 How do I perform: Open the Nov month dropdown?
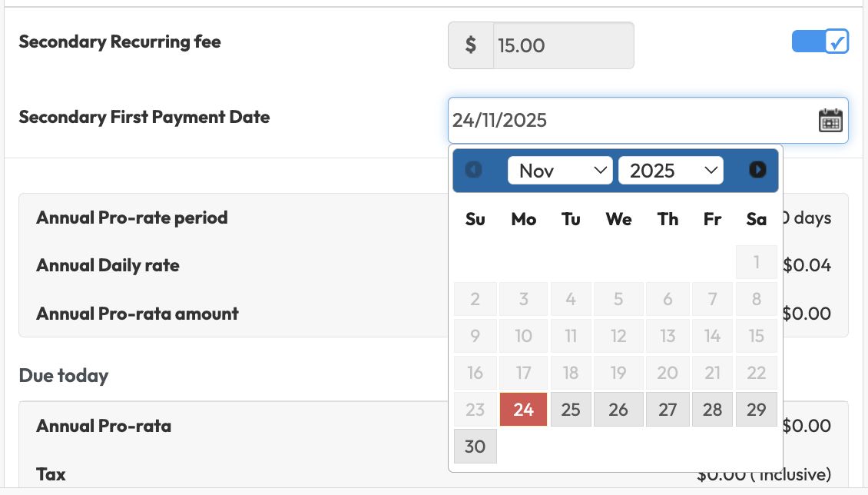(560, 171)
